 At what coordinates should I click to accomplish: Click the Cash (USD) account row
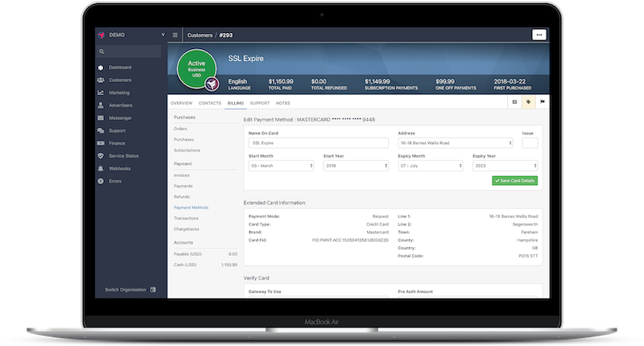tap(205, 266)
